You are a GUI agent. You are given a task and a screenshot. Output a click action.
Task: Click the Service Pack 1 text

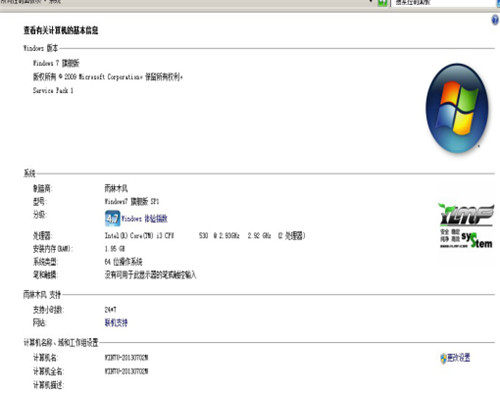click(x=53, y=90)
